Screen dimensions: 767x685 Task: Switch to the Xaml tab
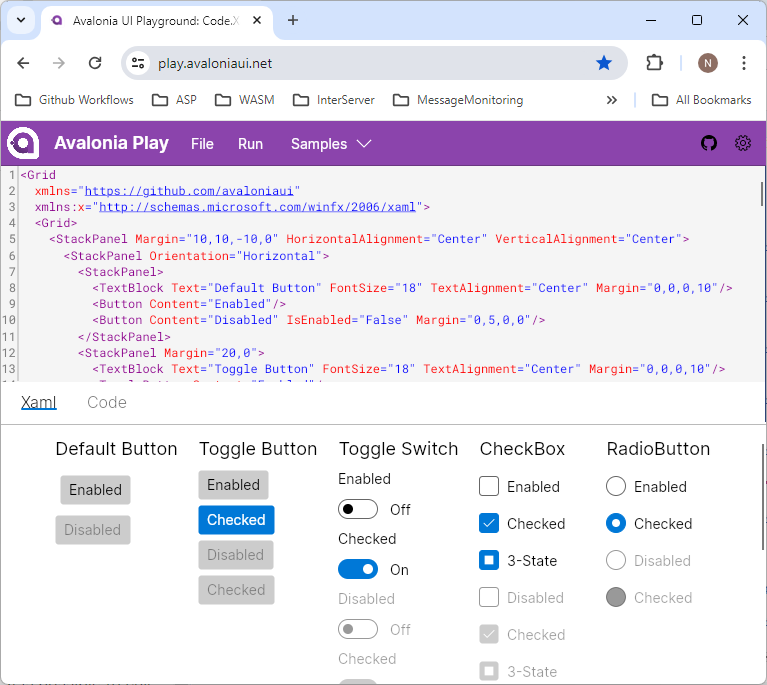point(39,402)
